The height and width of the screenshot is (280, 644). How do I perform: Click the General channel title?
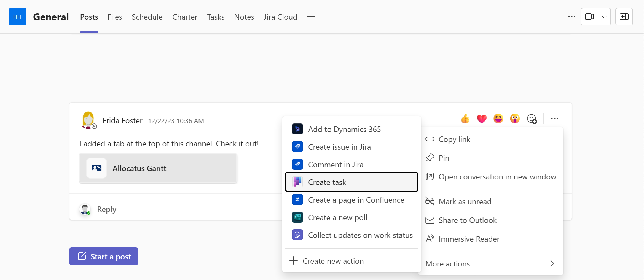tap(51, 17)
